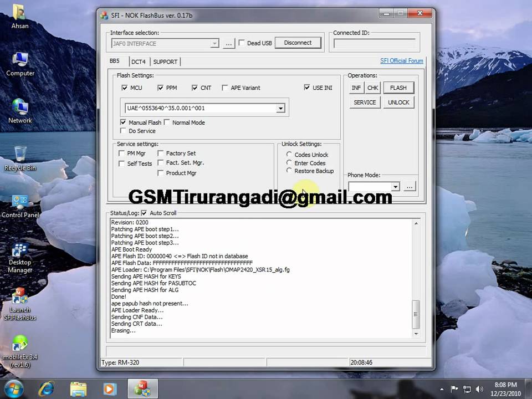The width and height of the screenshot is (532, 399).
Task: Toggle Auto Scroll for Status/Log
Action: pos(144,213)
